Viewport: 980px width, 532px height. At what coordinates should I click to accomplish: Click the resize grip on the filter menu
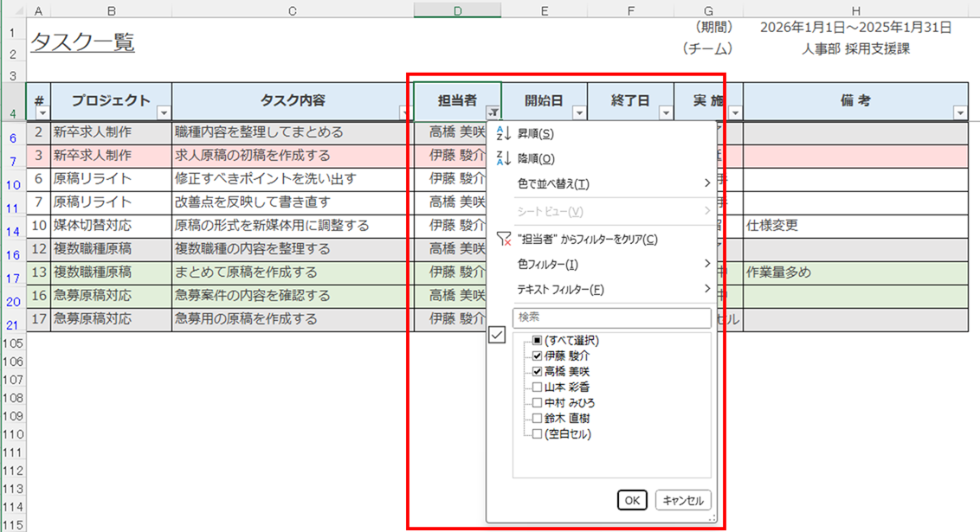(712, 518)
